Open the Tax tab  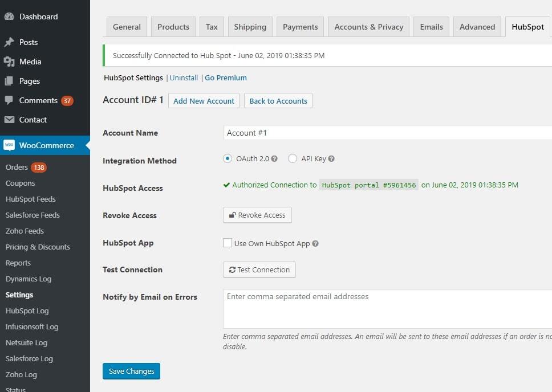212,27
